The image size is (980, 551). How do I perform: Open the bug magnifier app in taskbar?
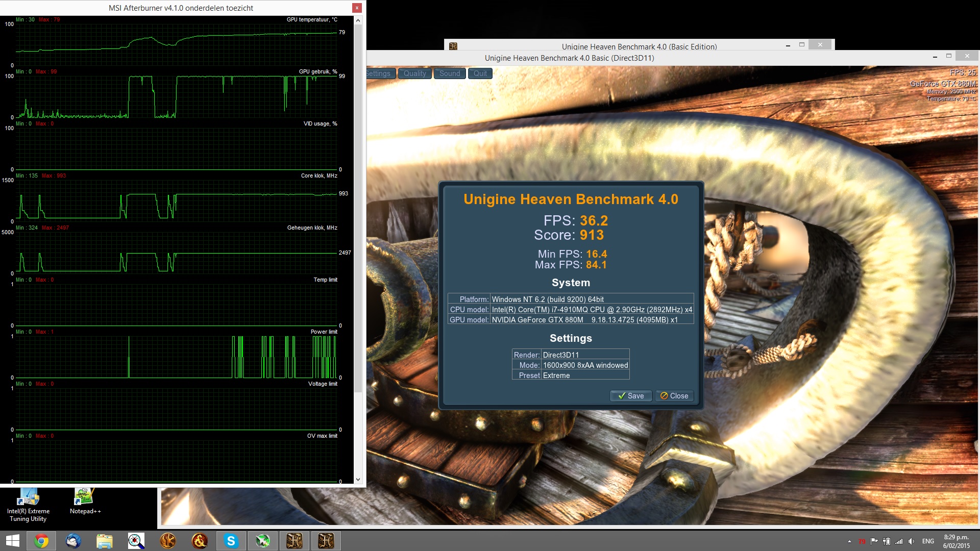pos(136,541)
